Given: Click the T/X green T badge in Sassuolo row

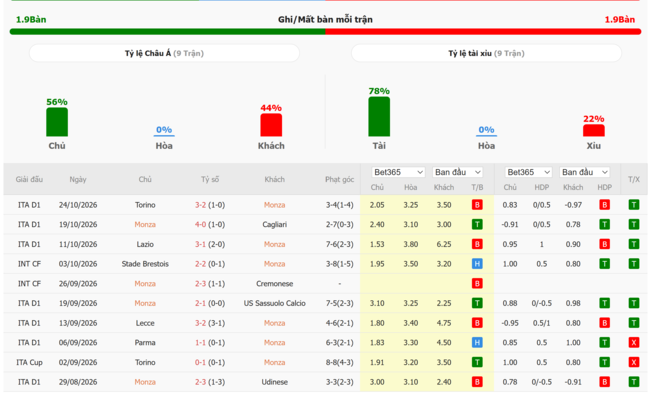Looking at the screenshot, I should 634,303.
